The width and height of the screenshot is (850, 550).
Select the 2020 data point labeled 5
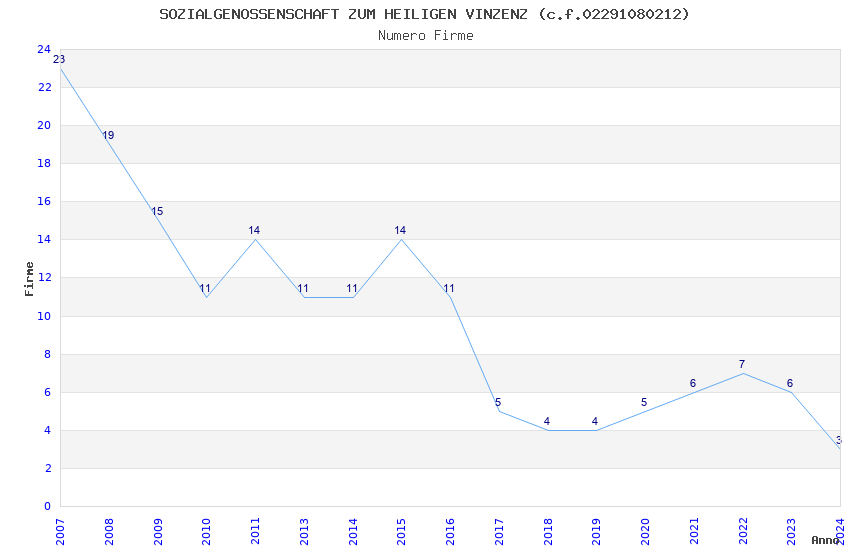(644, 402)
